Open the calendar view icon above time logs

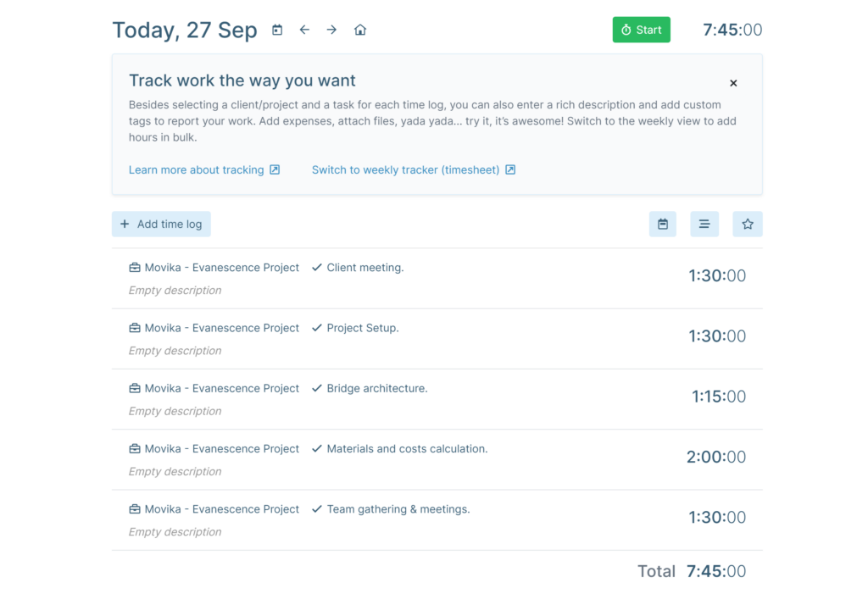click(x=662, y=224)
